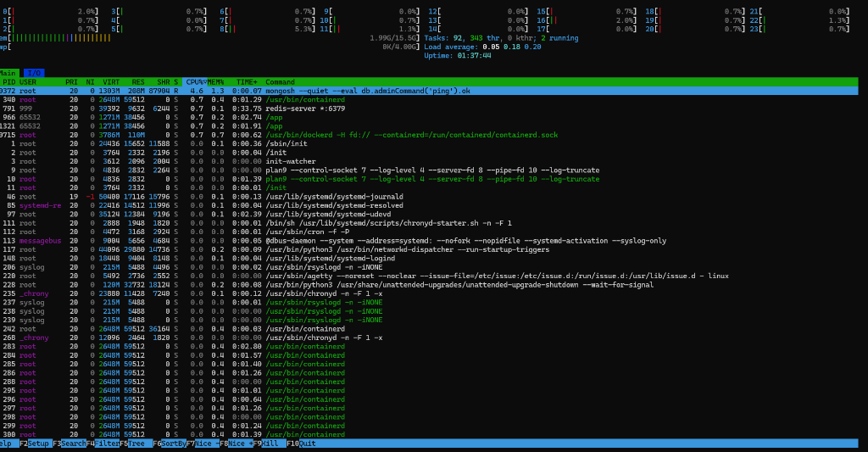Select the chronyd-starter.sh process row
This screenshot has height=452, width=868.
click(429, 223)
